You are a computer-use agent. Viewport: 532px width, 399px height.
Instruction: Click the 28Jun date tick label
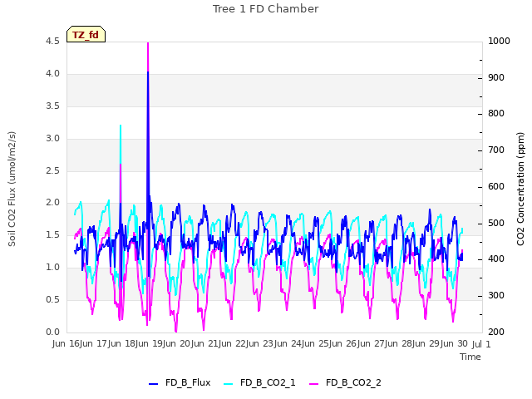(x=413, y=343)
